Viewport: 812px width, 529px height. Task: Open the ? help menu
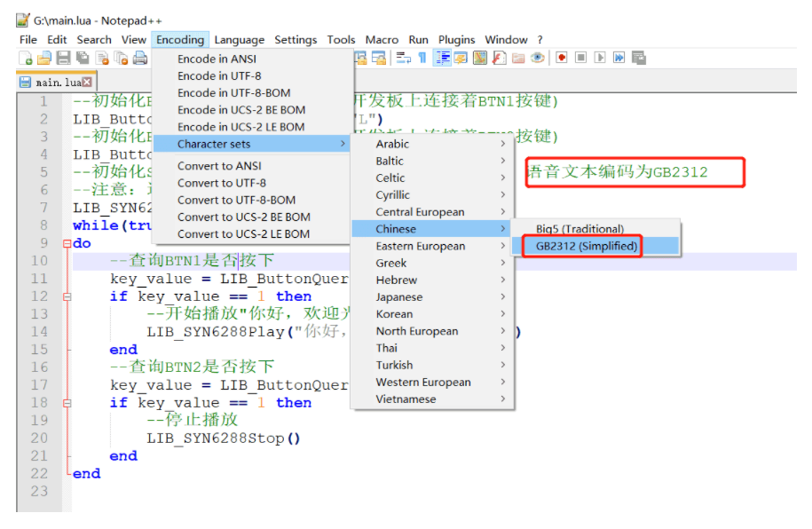(540, 40)
